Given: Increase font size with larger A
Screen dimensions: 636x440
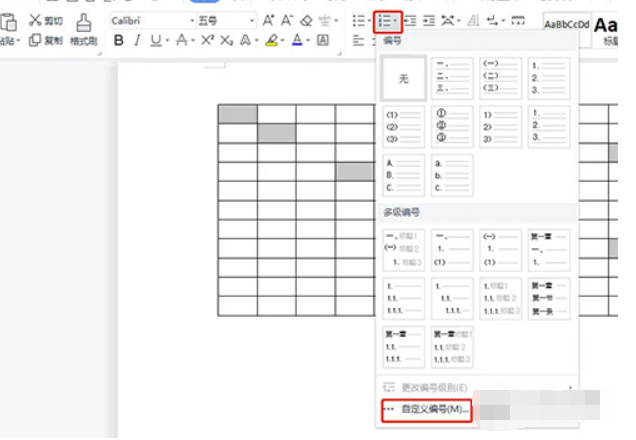Looking at the screenshot, I should tap(268, 20).
